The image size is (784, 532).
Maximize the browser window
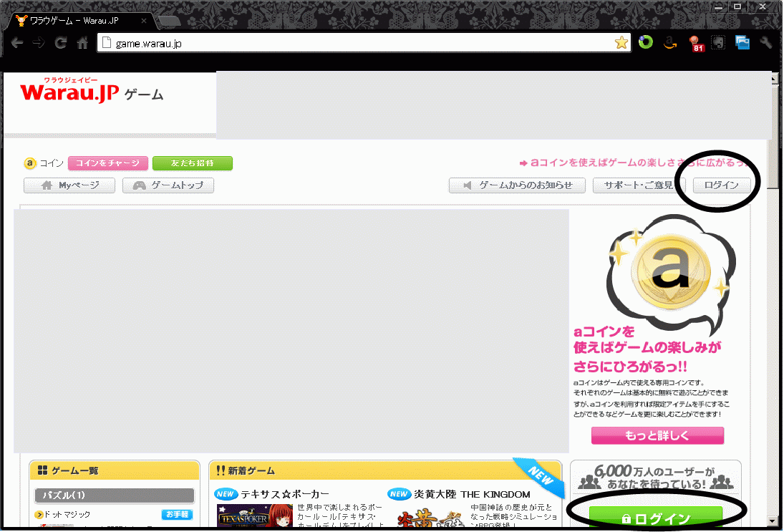click(x=737, y=7)
